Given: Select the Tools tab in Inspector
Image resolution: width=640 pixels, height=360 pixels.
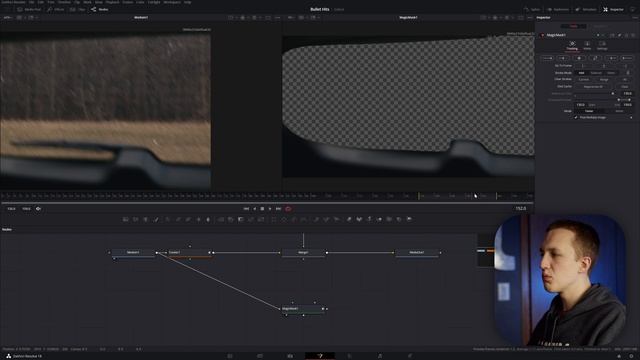Looking at the screenshot, I should pos(573,26).
